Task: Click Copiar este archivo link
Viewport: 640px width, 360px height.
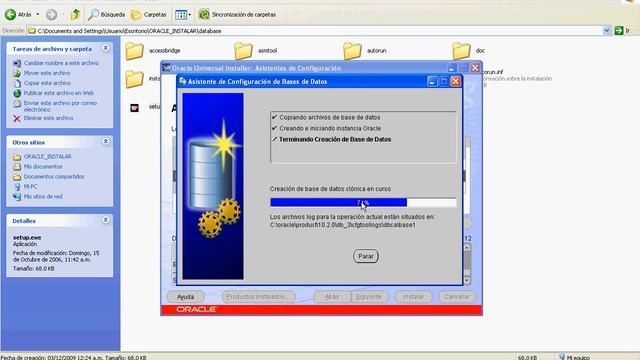Action: pyautogui.click(x=47, y=83)
